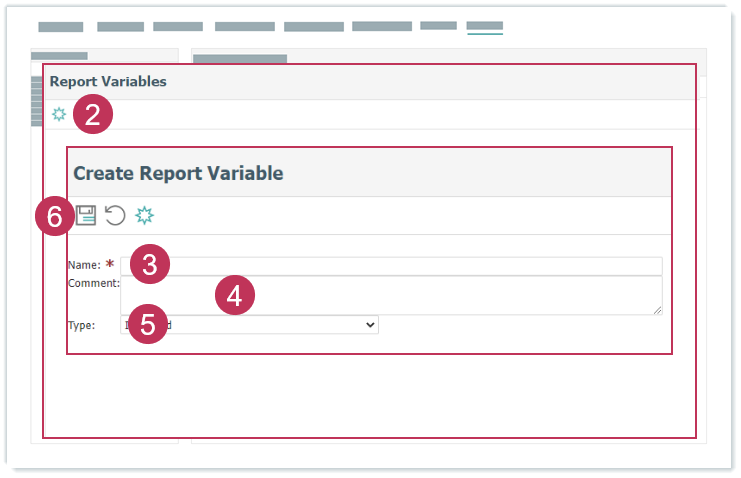741x478 pixels.
Task: Select the first placeholder tab in top bar
Action: tap(61, 27)
